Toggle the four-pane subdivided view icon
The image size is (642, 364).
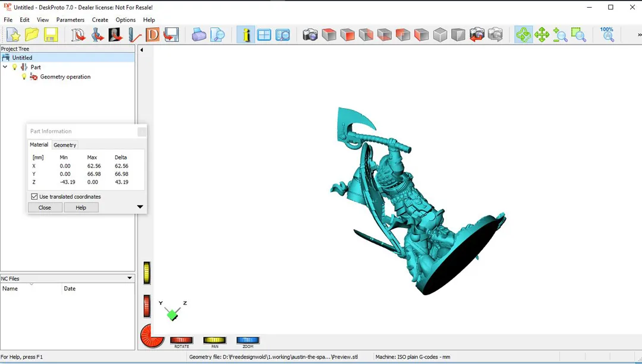[x=264, y=35]
